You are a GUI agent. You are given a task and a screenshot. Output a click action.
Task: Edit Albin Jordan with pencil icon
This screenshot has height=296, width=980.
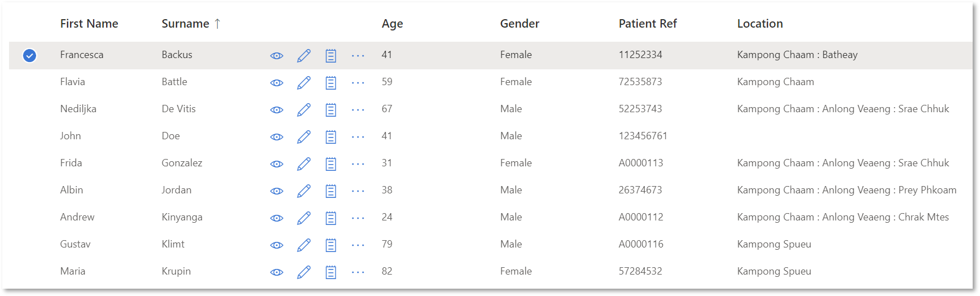304,191
